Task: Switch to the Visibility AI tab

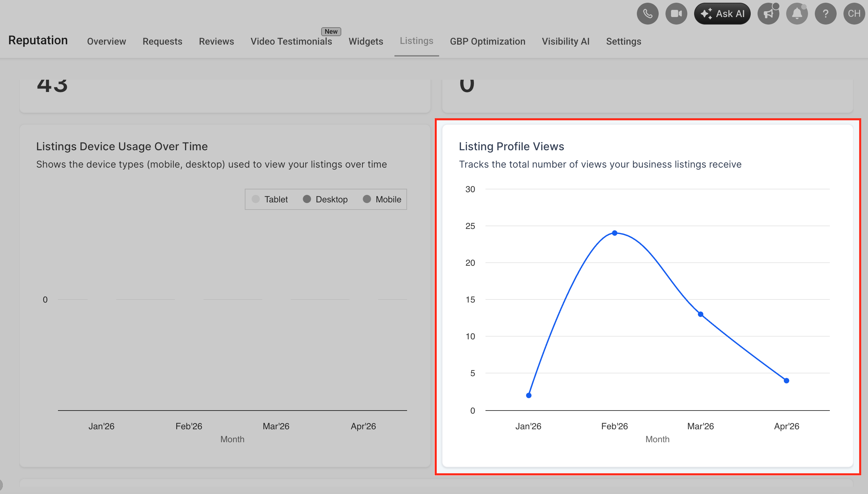Action: pos(566,41)
